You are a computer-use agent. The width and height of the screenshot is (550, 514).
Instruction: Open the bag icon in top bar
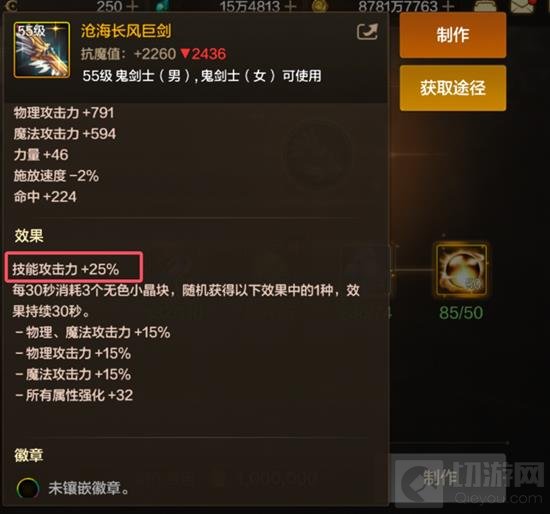[x=485, y=6]
